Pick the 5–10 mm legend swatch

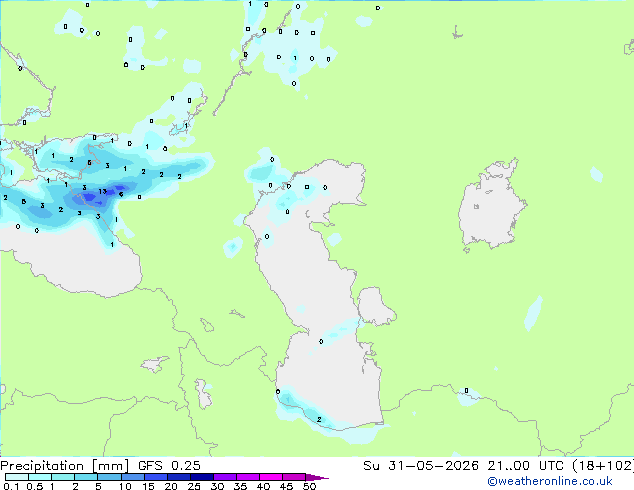pos(109,477)
